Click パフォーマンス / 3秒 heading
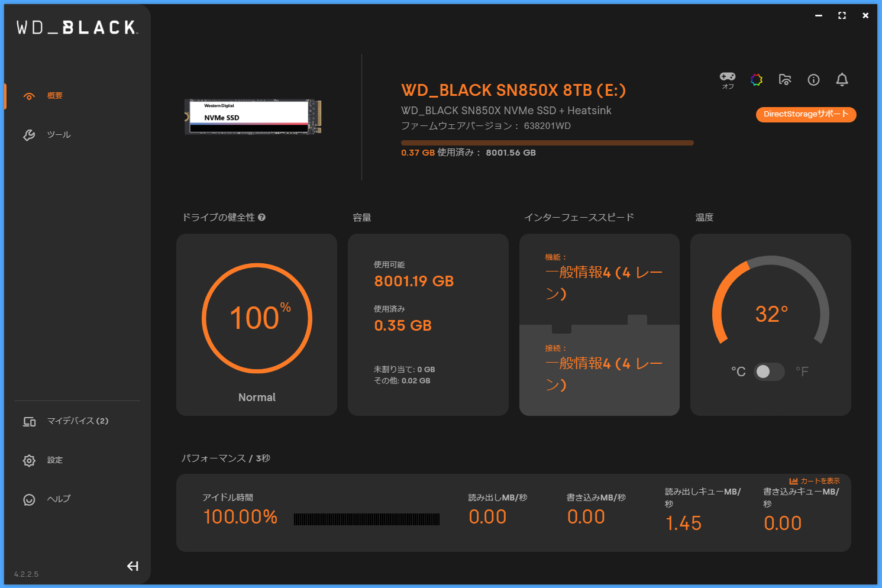 (x=225, y=458)
